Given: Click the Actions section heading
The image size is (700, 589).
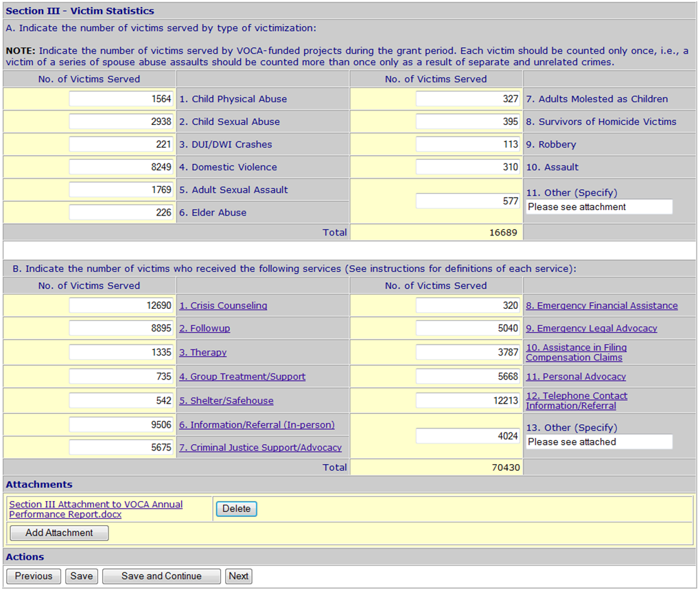Looking at the screenshot, I should tap(25, 557).
